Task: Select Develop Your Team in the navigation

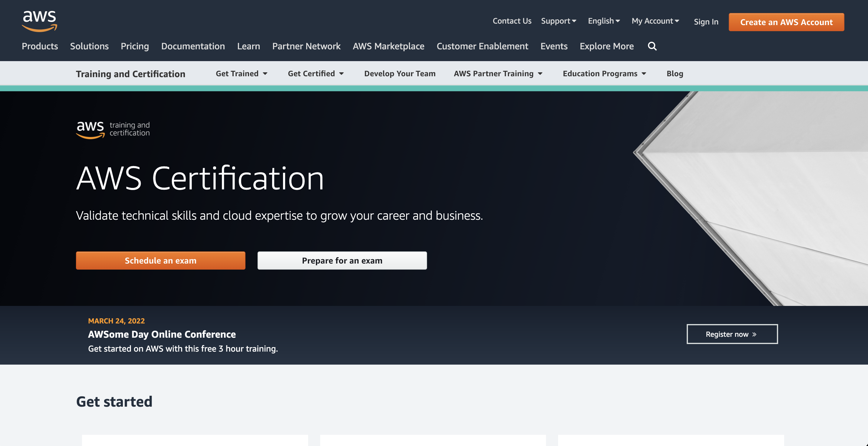Action: [399, 74]
